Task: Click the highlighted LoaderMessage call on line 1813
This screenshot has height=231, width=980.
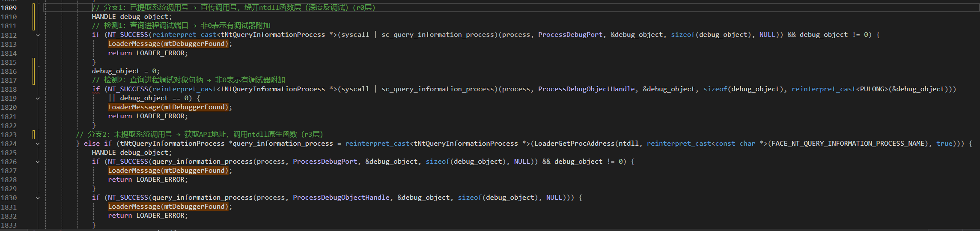Action: (x=168, y=44)
